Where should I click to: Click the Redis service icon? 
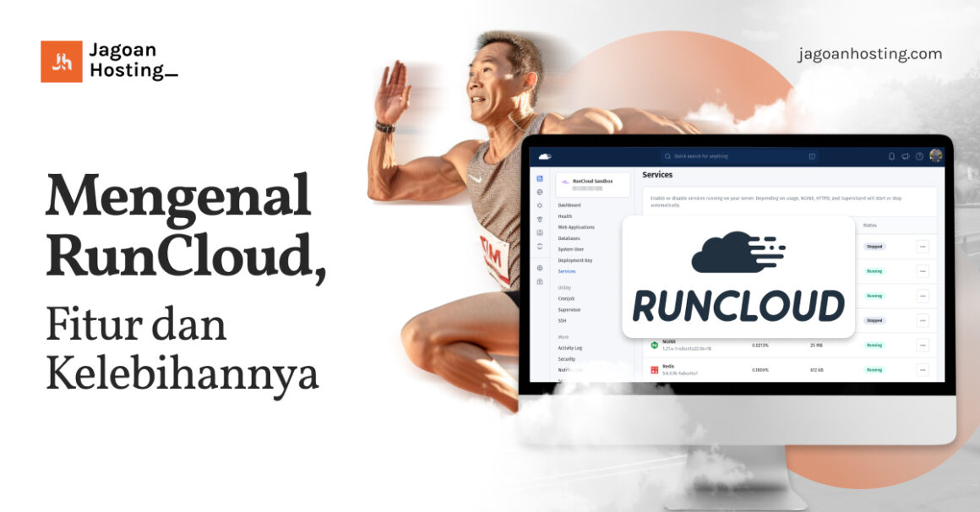click(x=654, y=368)
